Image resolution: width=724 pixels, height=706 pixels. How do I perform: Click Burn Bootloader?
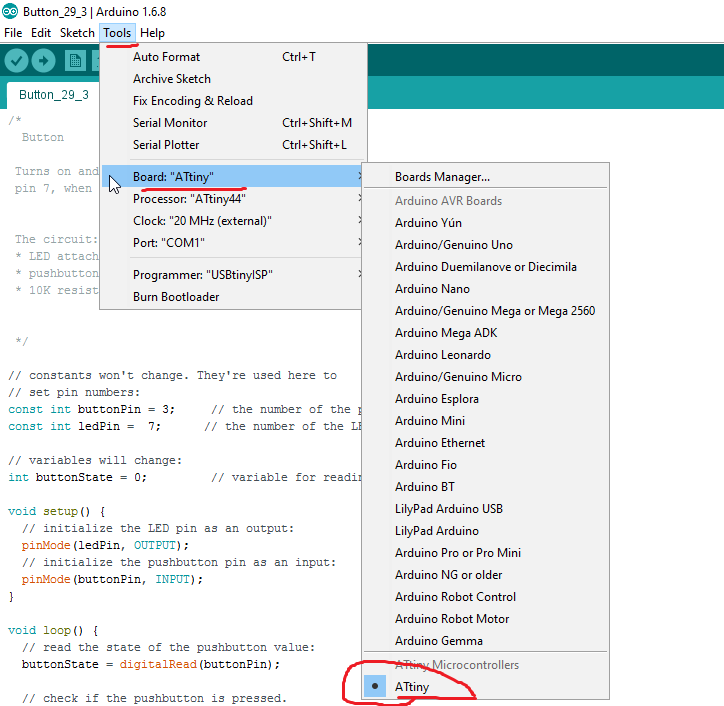coord(232,297)
